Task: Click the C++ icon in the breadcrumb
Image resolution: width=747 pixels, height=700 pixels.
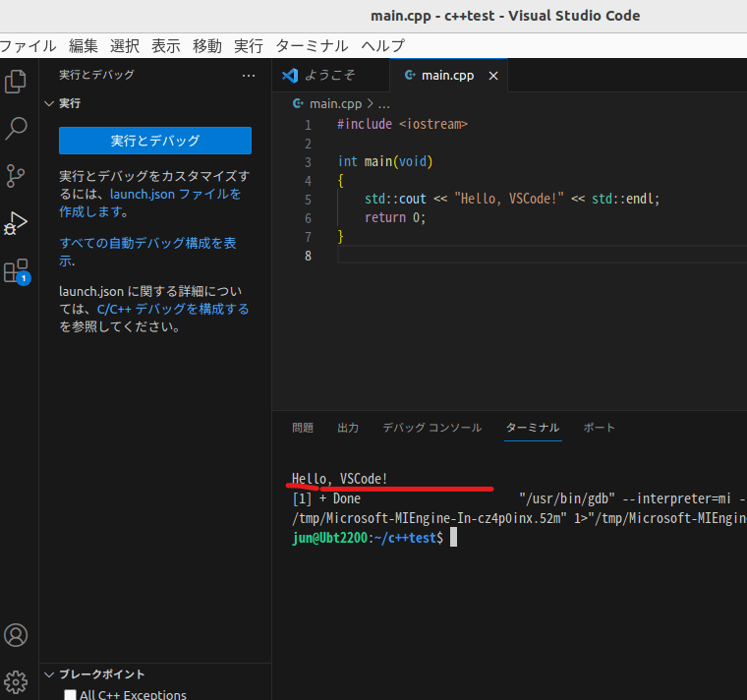Action: 298,103
